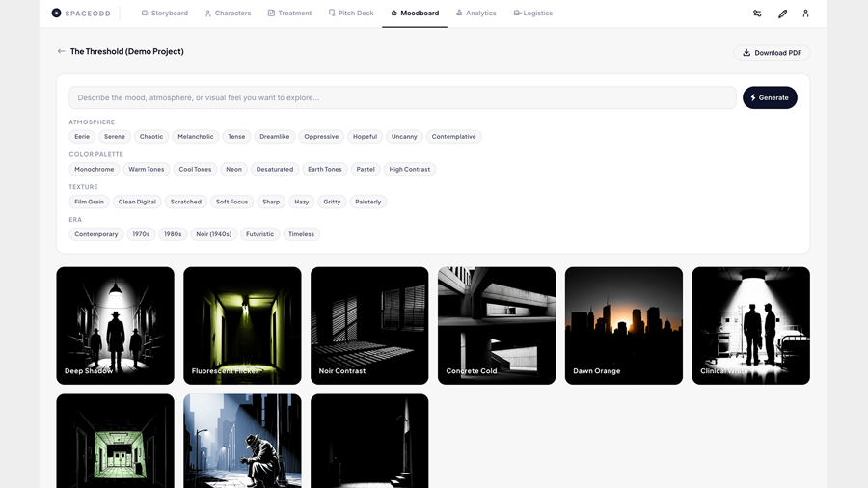
Task: Click the mood description input field
Action: click(402, 97)
